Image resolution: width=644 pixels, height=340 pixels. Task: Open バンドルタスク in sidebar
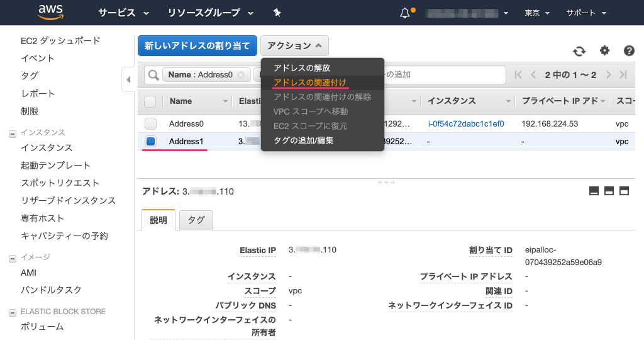(x=51, y=290)
